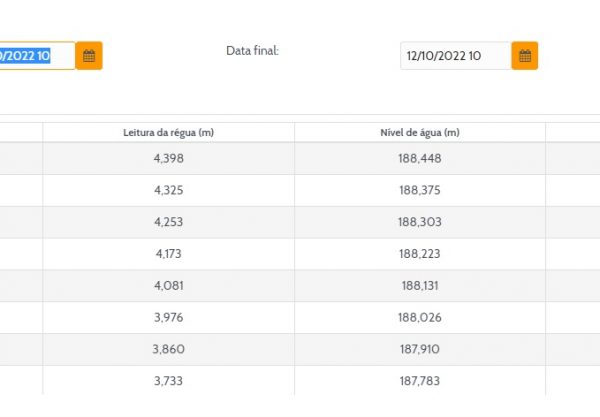600x417 pixels.
Task: Click the "Data final:" label
Action: pyautogui.click(x=252, y=50)
